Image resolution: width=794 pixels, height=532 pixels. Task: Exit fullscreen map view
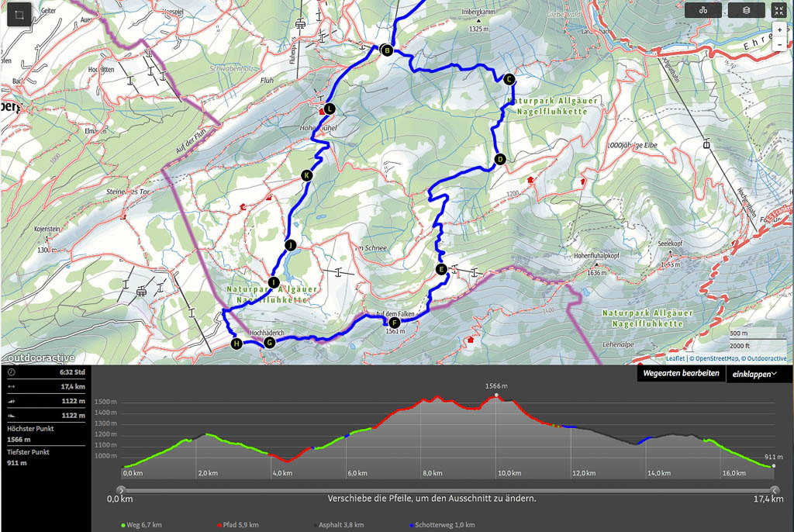point(779,10)
